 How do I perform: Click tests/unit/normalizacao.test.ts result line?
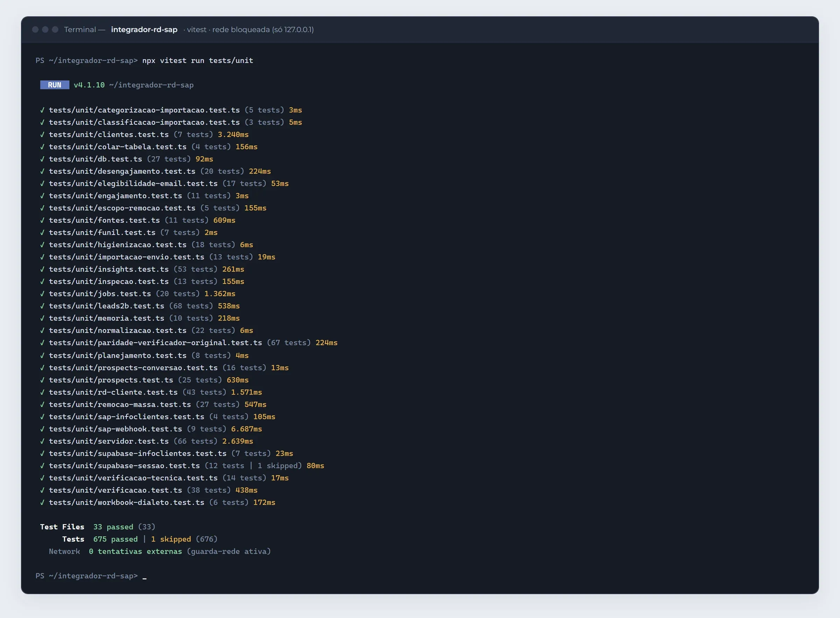(146, 330)
